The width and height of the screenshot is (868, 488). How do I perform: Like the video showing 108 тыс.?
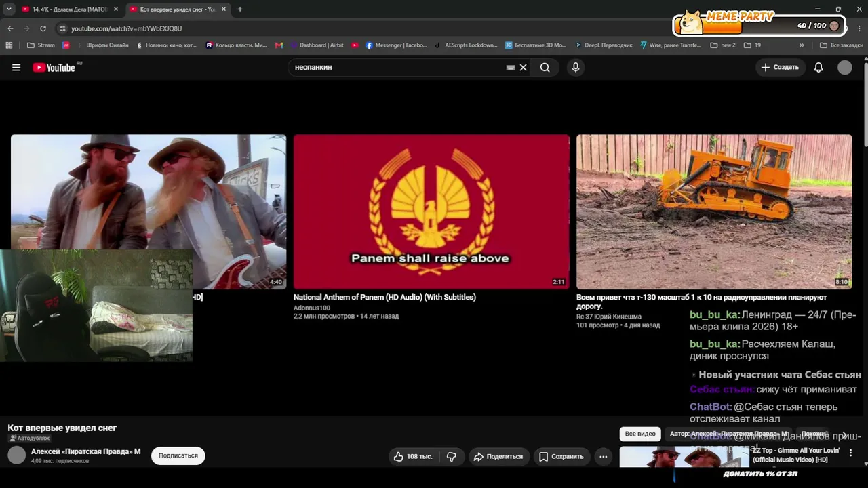[413, 457]
